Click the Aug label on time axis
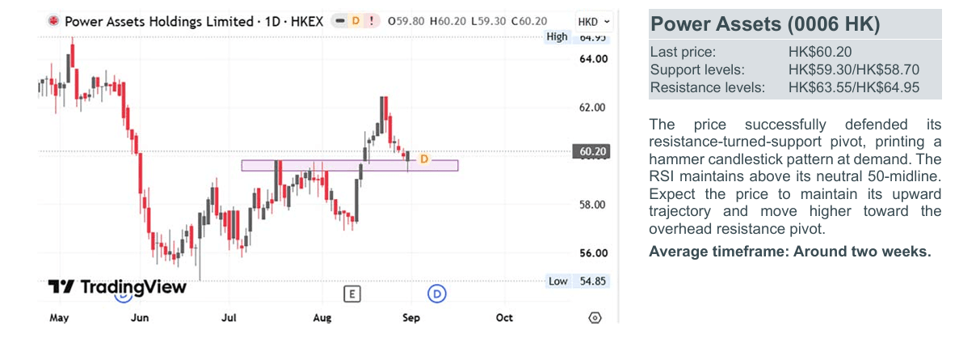Screen dimensions: 980x343 pyautogui.click(x=322, y=318)
